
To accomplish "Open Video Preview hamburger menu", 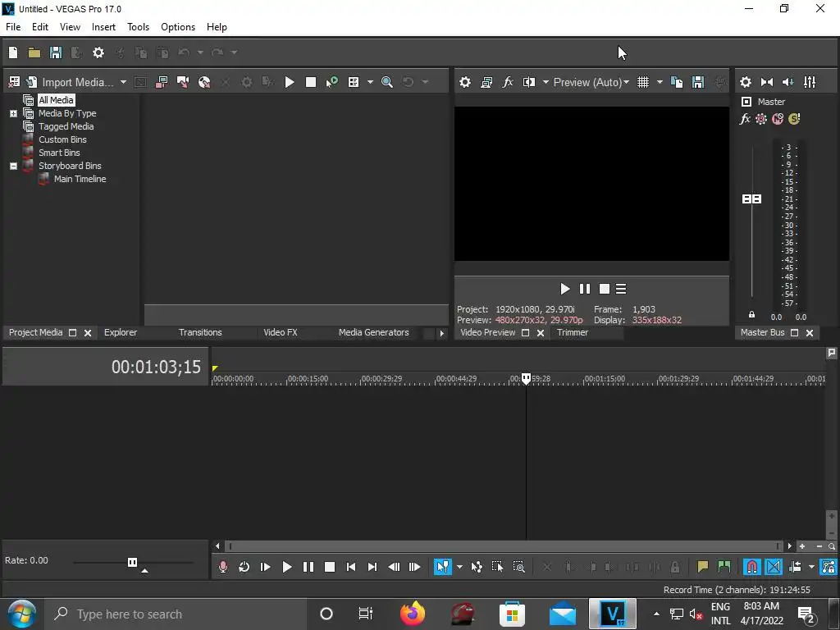I will (x=622, y=290).
